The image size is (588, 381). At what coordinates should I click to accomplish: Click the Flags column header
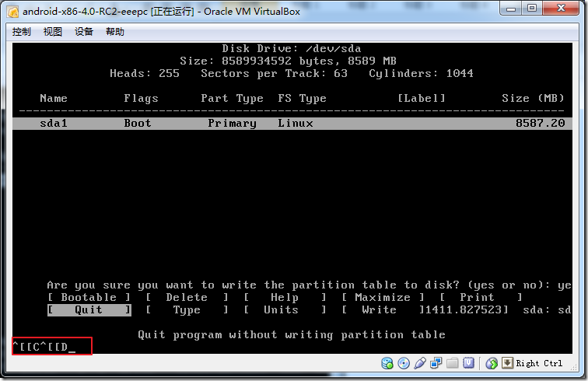click(x=141, y=99)
